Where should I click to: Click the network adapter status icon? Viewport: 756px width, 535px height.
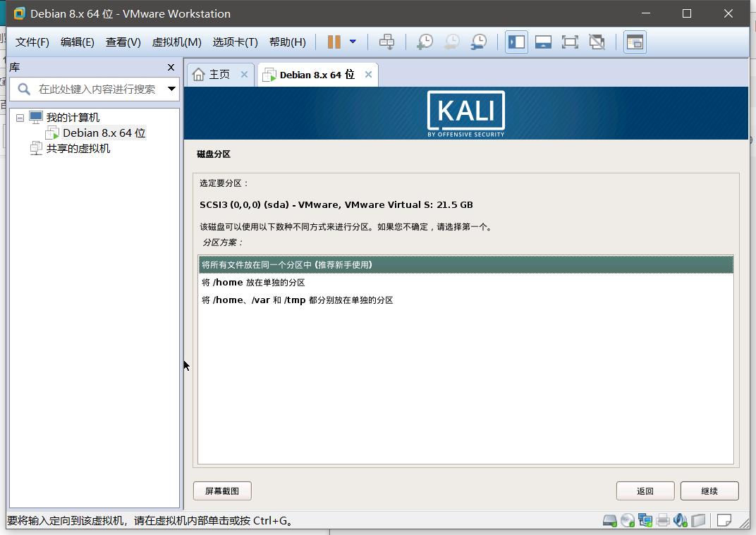(x=645, y=520)
